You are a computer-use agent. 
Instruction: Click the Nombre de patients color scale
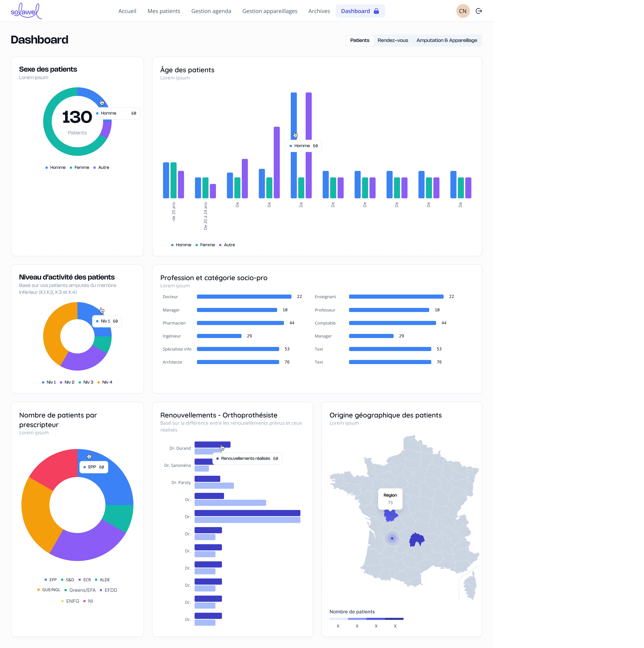click(366, 619)
